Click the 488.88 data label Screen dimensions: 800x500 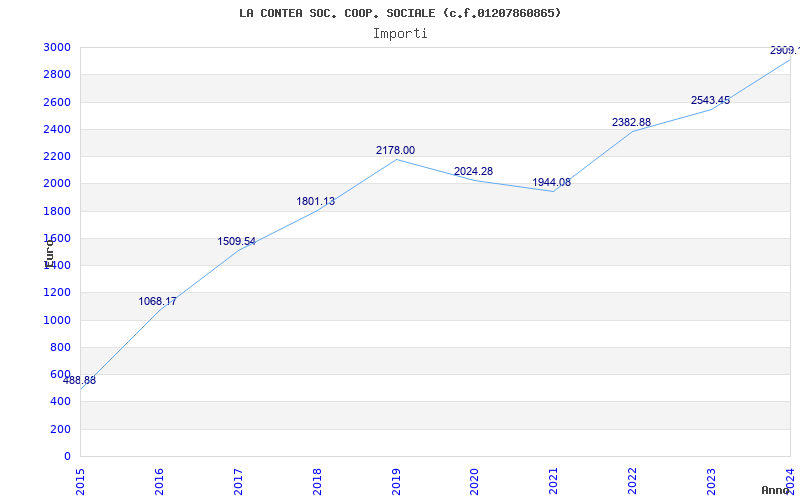click(79, 381)
